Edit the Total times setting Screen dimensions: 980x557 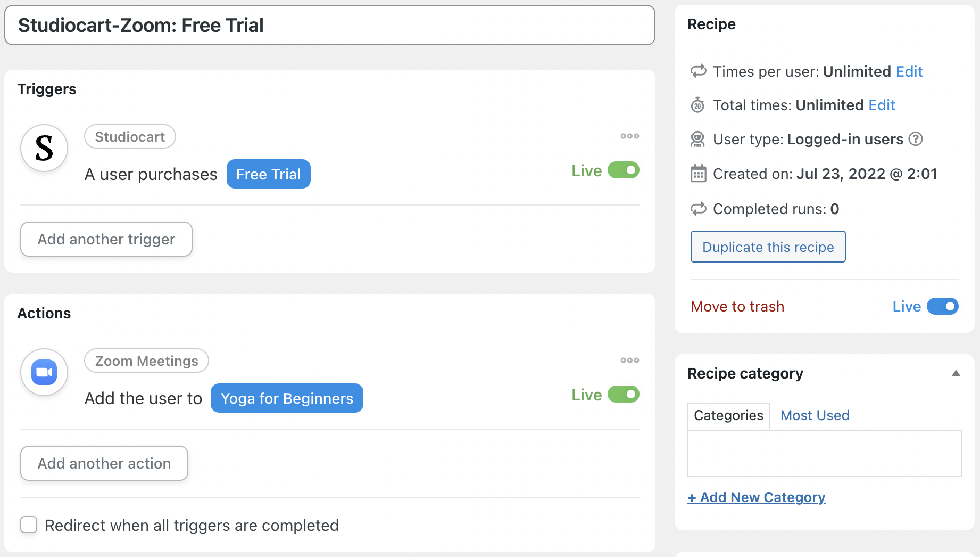[882, 105]
